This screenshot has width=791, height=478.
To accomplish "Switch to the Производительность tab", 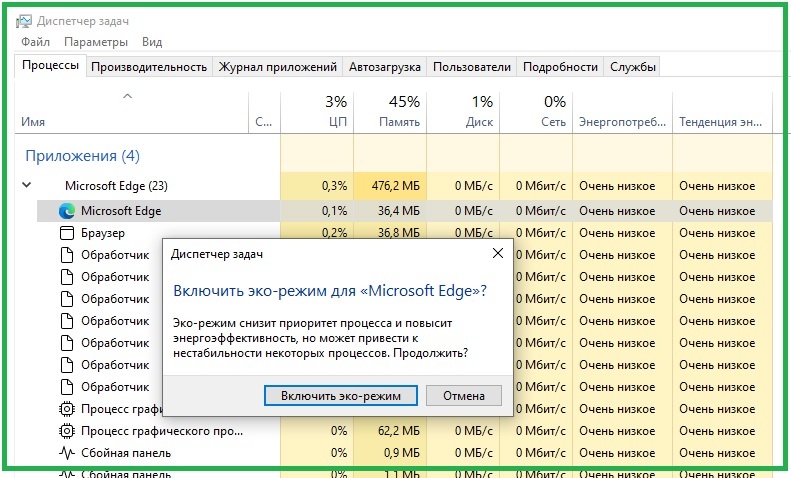I will 149,67.
